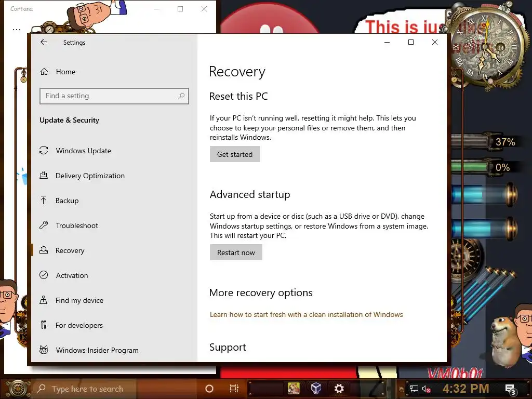Select Find my device option
This screenshot has width=532, height=399.
point(79,300)
